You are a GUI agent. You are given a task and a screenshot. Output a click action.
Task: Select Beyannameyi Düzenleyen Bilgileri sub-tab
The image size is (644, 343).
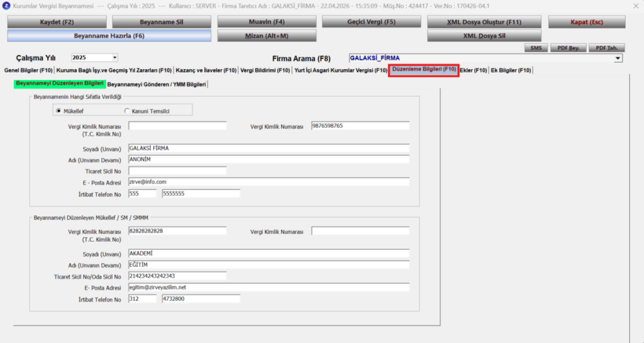click(60, 84)
